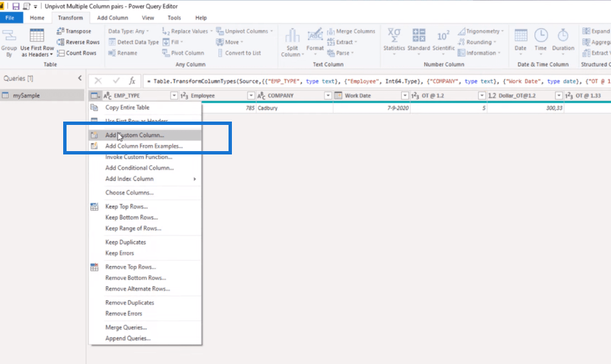Screen dimensions: 611x364
Task: Click the table menu icon in grid corner
Action: tap(95, 96)
